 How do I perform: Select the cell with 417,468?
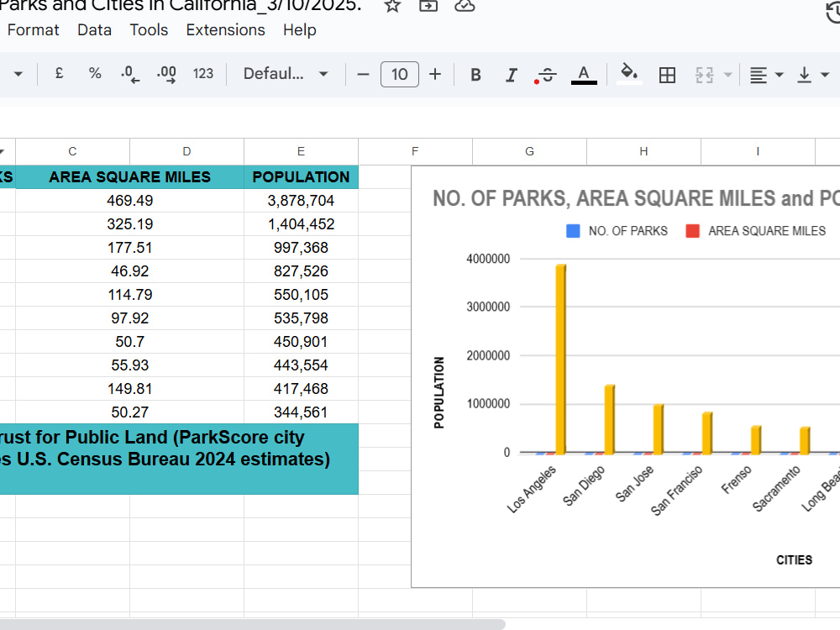[301, 389]
